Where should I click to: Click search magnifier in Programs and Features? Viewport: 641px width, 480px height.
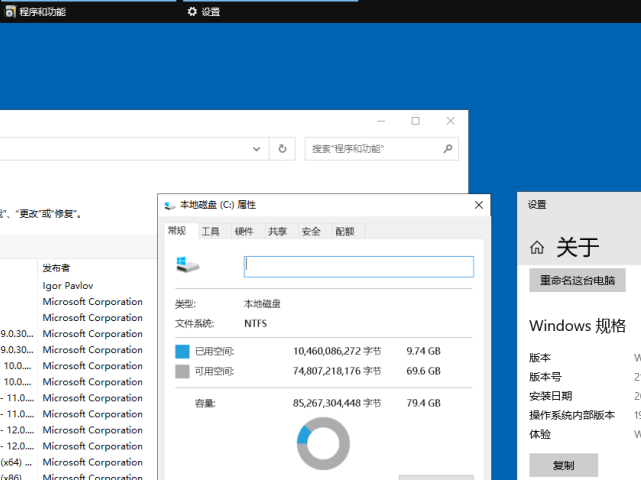point(448,149)
